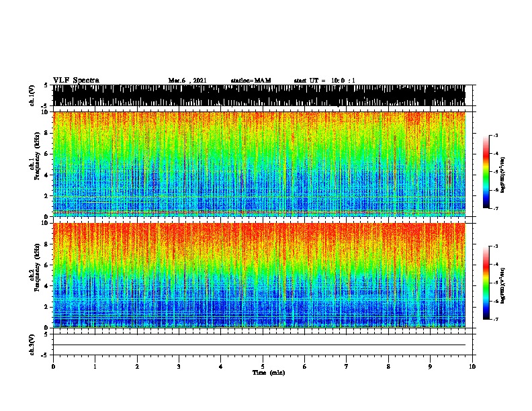Click the 6 kHz tick label on ch.1 axis
Viewport: 532px width, 411px height.
pyautogui.click(x=46, y=154)
